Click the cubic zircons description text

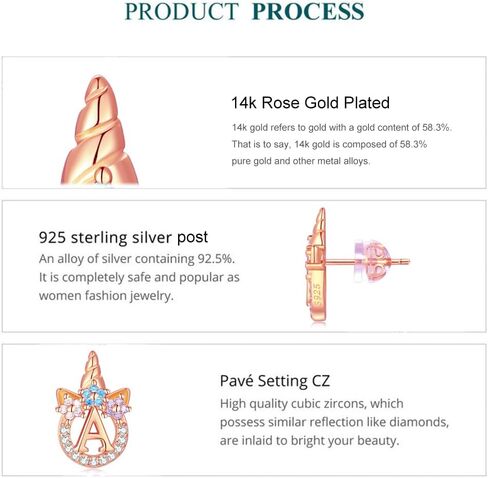click(x=334, y=422)
